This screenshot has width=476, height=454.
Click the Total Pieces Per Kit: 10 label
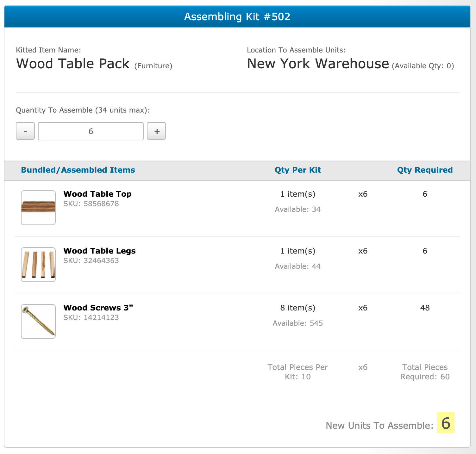click(x=297, y=372)
